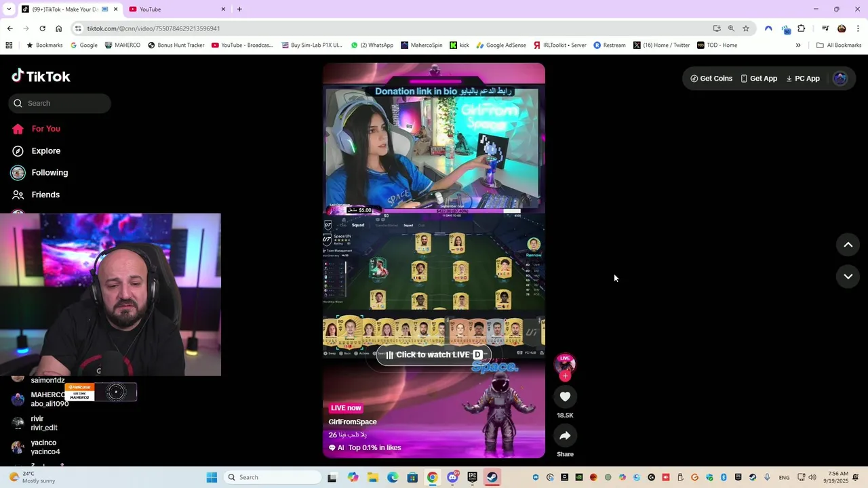
Task: Share the live video
Action: point(565,436)
